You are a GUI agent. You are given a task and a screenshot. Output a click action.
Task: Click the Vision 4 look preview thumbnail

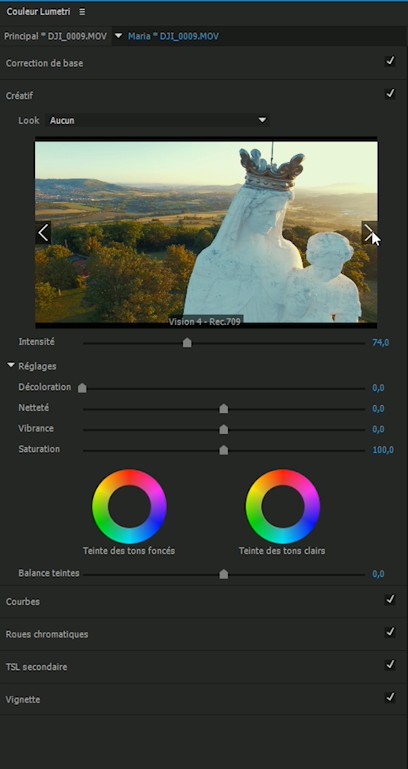pyautogui.click(x=206, y=232)
